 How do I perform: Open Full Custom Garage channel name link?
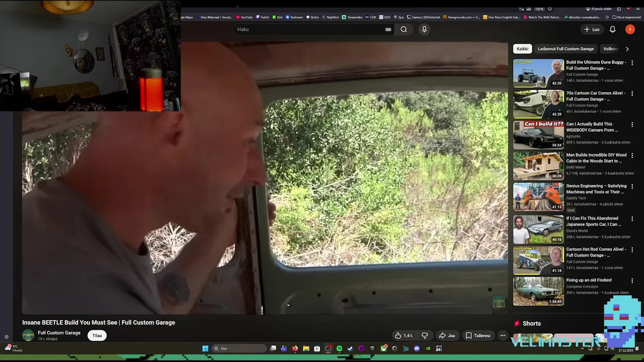pos(59,333)
